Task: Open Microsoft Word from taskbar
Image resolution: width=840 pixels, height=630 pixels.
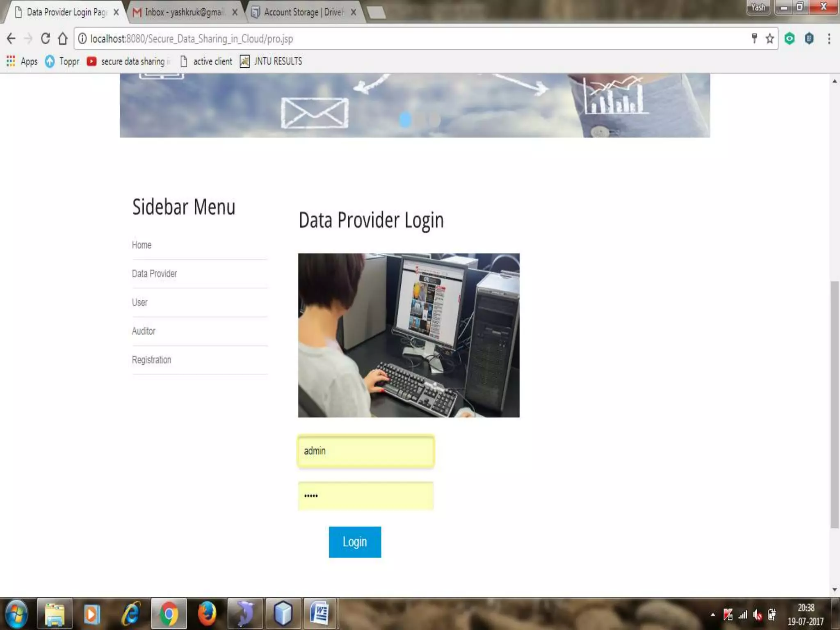Action: [320, 614]
